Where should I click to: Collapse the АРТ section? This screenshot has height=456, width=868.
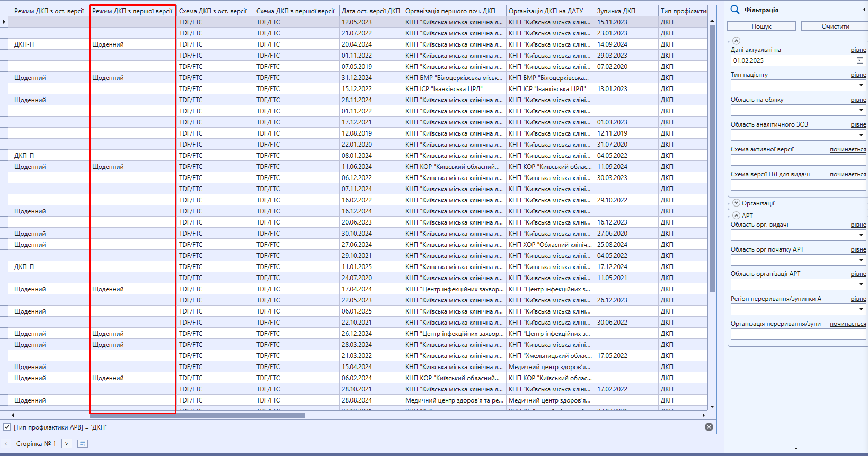tap(736, 216)
